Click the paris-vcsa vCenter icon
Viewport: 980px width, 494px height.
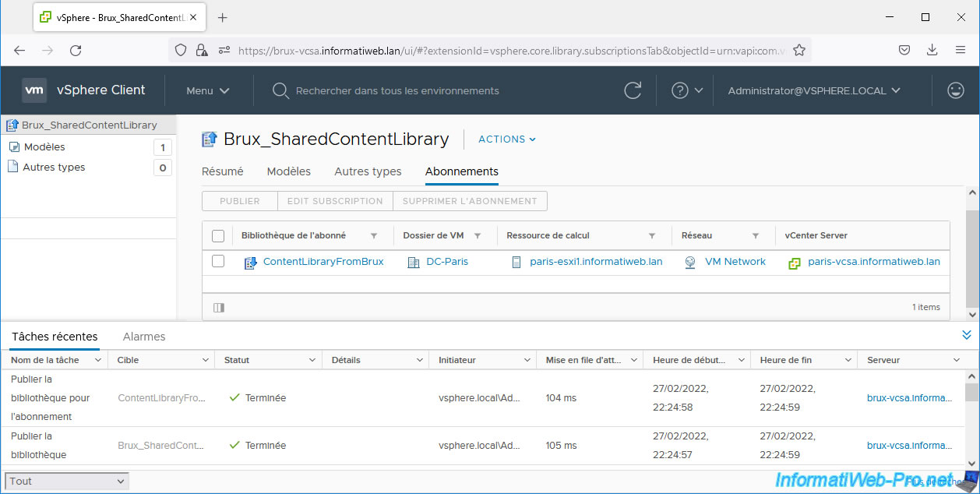pyautogui.click(x=795, y=263)
